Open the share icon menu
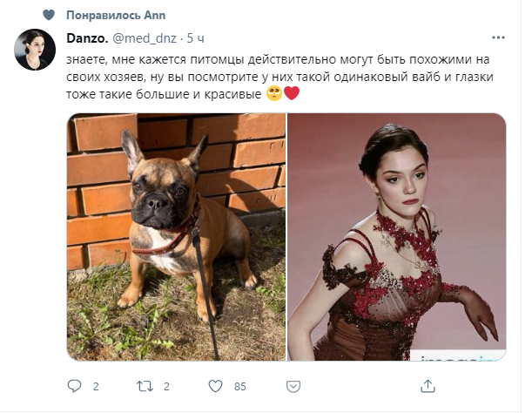 [x=428, y=385]
